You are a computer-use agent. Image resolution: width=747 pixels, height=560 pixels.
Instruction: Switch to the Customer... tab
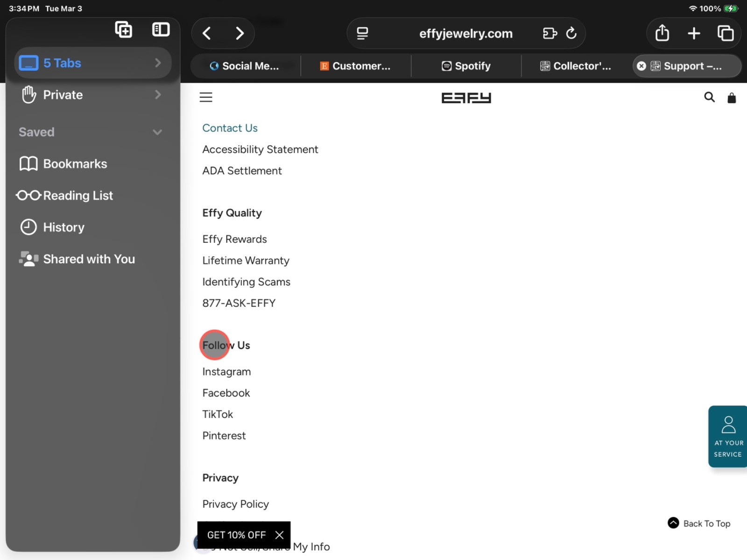pos(356,66)
